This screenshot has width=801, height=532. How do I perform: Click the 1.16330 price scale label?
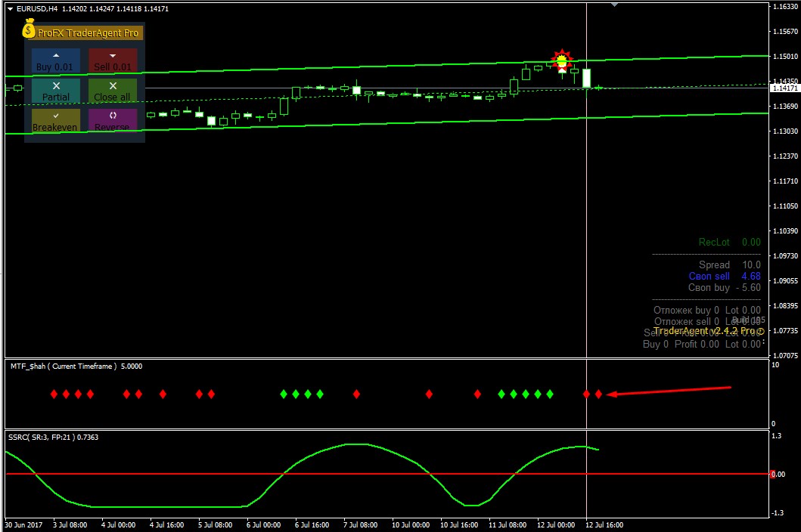pyautogui.click(x=785, y=7)
